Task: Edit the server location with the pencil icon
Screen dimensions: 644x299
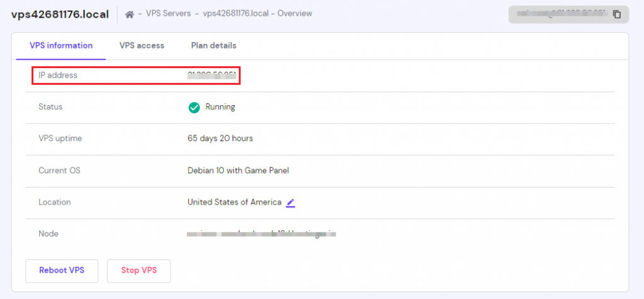Action: tap(291, 203)
